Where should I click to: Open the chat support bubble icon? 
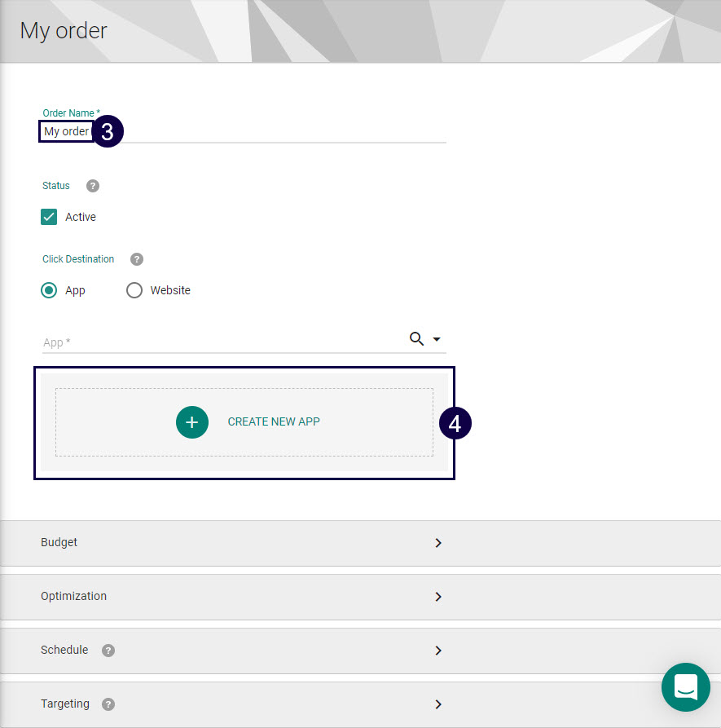(685, 686)
